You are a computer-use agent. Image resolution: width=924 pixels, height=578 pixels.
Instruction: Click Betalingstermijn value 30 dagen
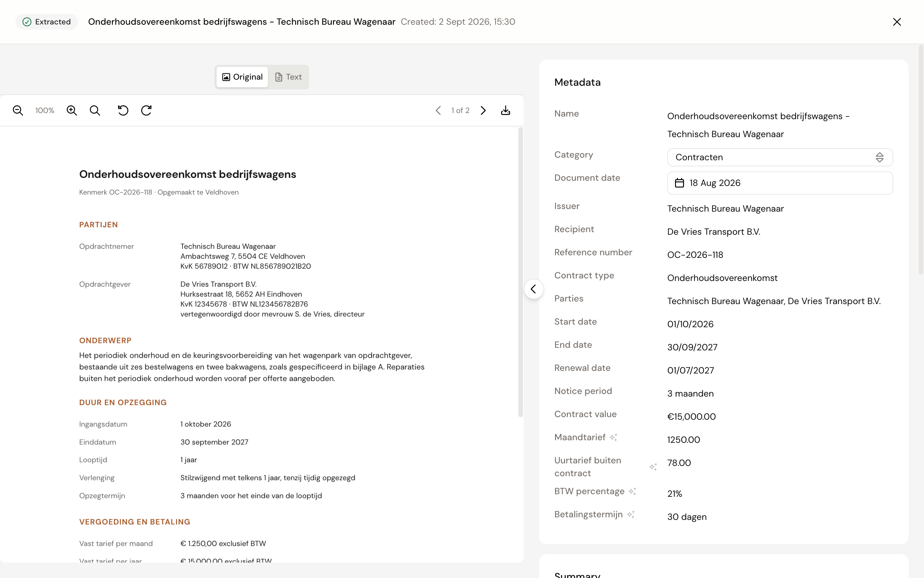pos(687,517)
